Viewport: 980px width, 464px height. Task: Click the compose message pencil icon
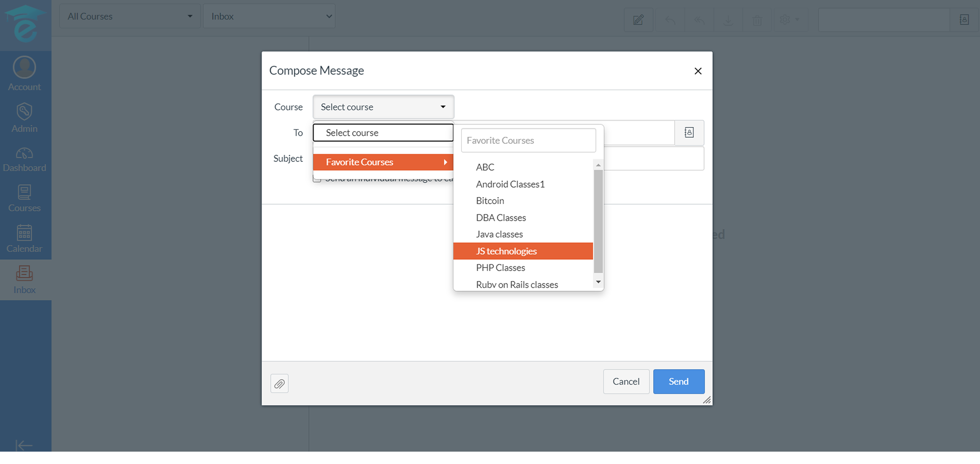tap(638, 20)
